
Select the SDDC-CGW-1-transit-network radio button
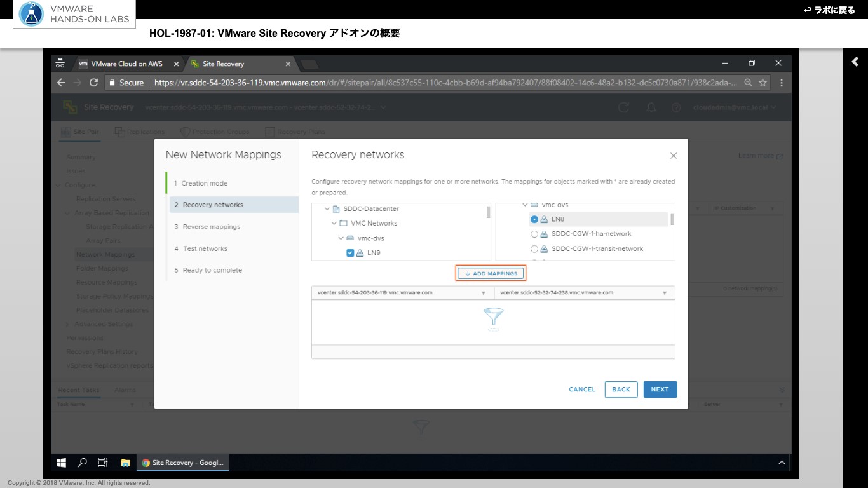[x=534, y=249]
